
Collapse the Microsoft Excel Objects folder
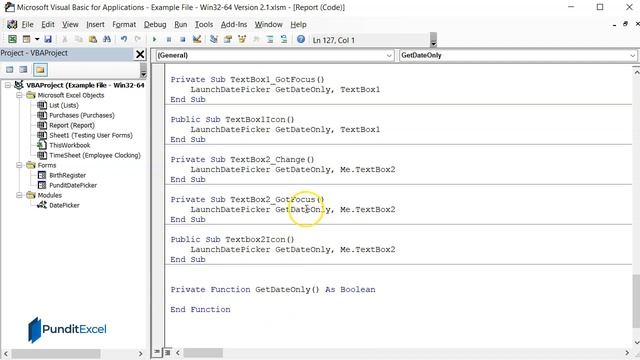[x=19, y=95]
